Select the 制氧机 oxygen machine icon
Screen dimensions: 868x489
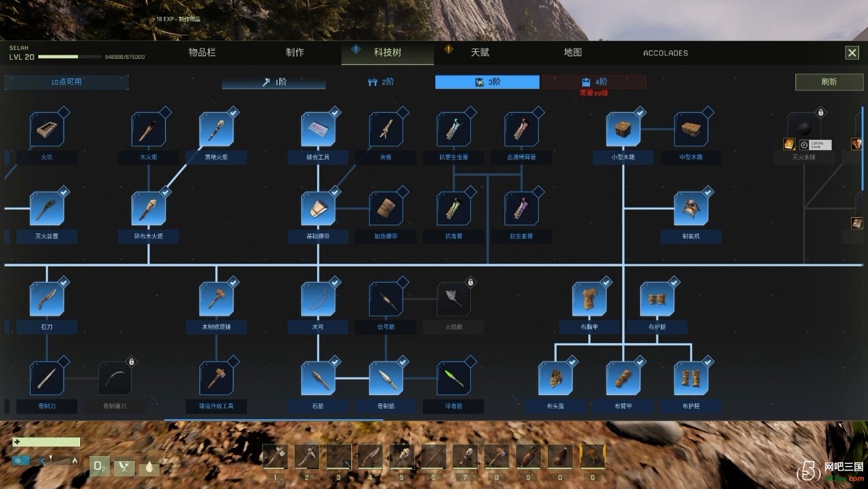tap(691, 209)
